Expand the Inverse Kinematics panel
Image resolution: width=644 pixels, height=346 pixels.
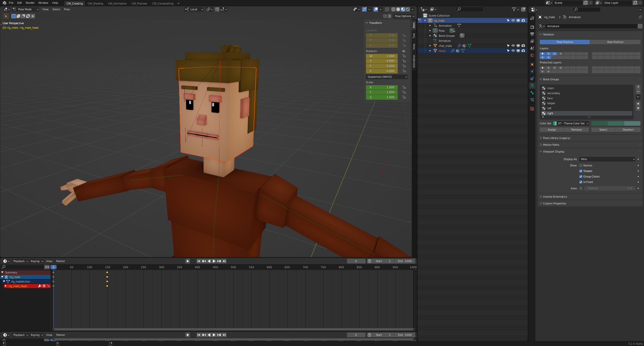555,197
